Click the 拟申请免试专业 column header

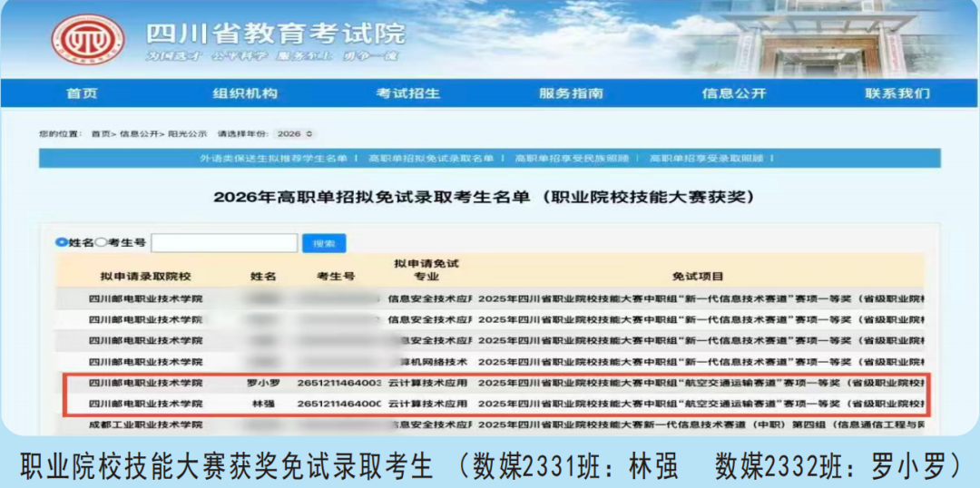pyautogui.click(x=426, y=270)
